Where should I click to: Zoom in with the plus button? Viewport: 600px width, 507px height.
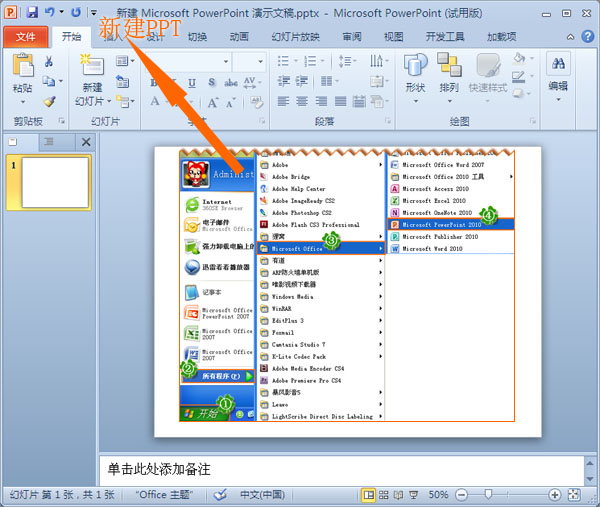(x=554, y=495)
